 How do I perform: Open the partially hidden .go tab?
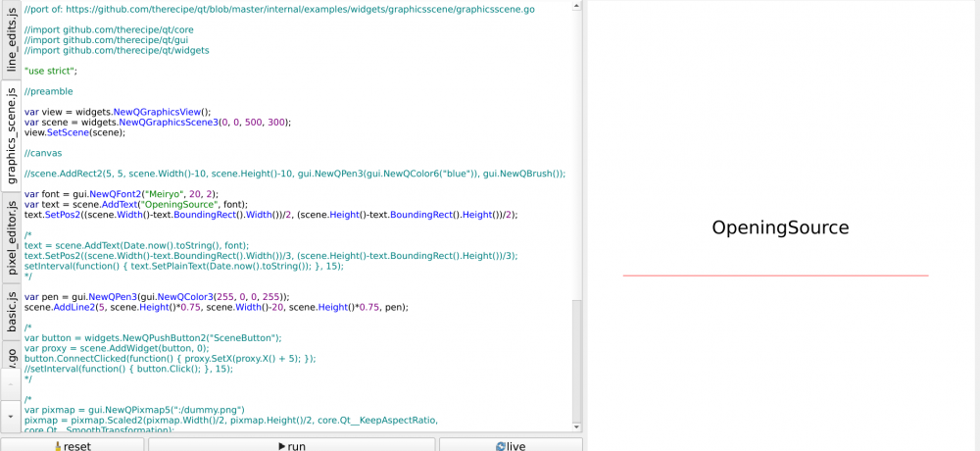11,355
